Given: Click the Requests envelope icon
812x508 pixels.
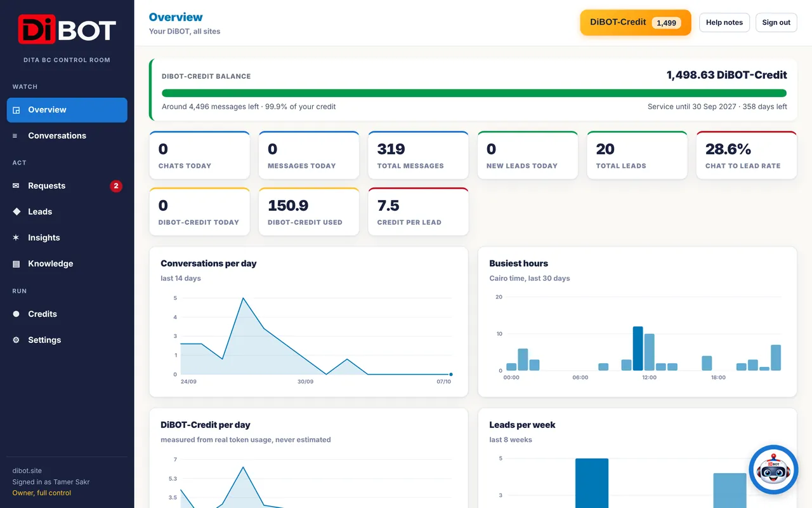Looking at the screenshot, I should (16, 186).
